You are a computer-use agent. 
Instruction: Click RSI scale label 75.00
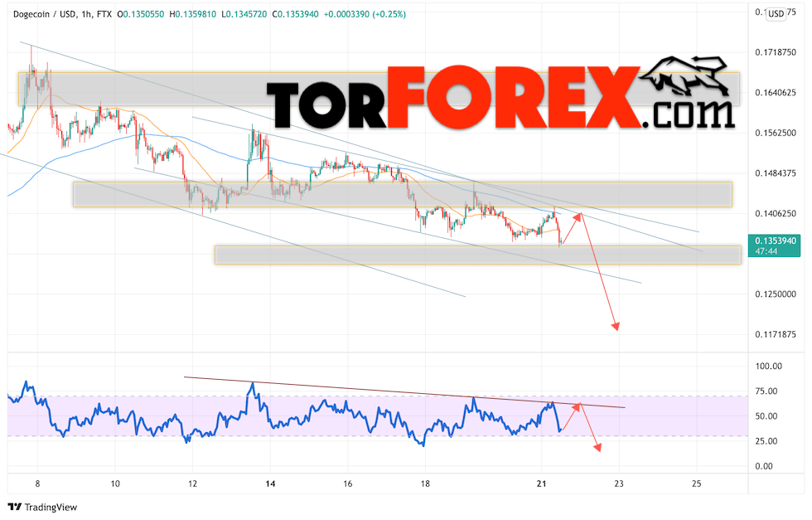coord(766,391)
